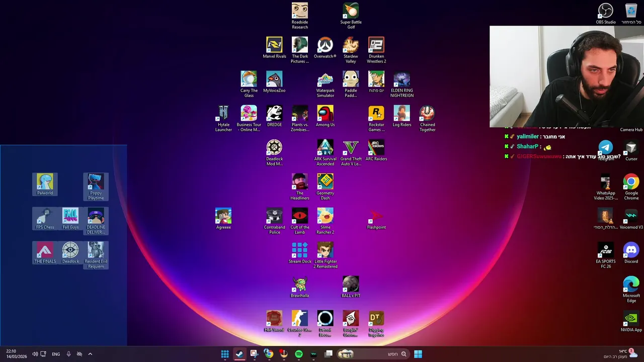
Task: Open the taskbar volume speaker control
Action: coord(35,354)
